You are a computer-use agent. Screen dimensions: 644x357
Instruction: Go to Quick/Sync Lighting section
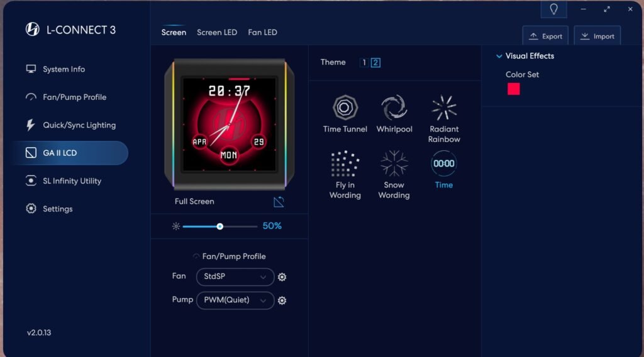point(70,125)
